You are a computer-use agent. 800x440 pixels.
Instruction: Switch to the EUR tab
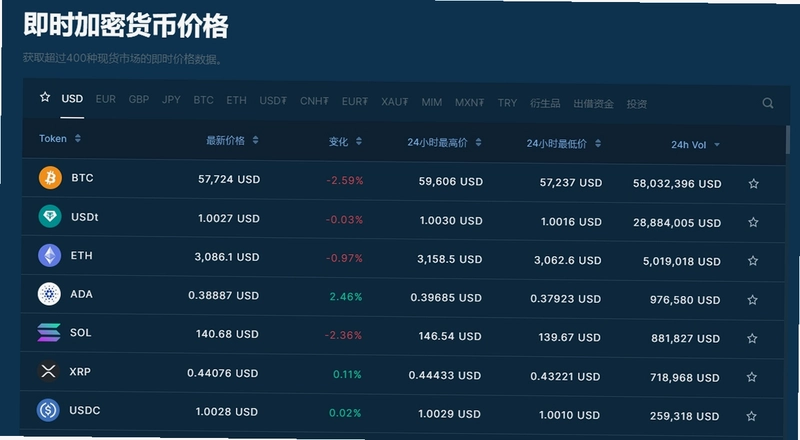click(106, 99)
